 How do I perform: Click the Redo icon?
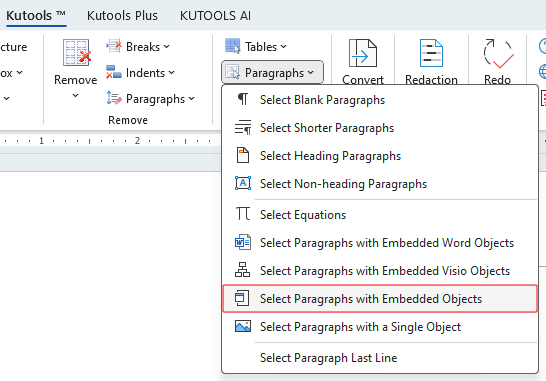[498, 54]
